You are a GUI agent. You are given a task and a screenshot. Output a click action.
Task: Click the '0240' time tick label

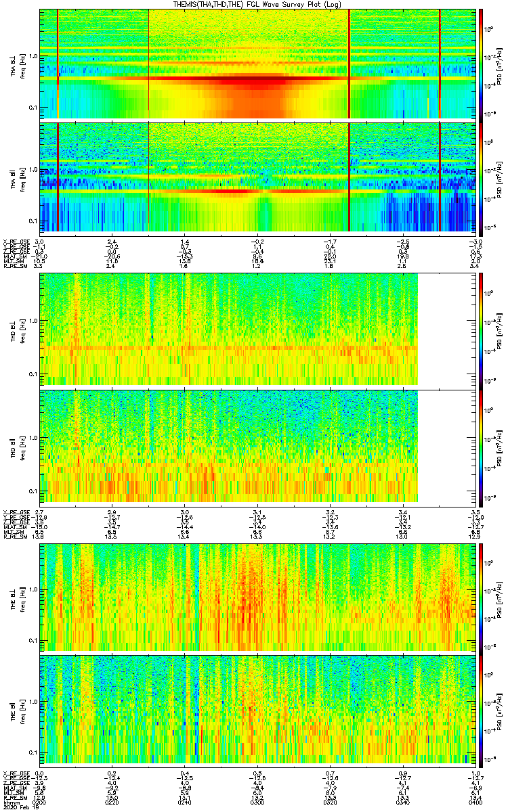point(185,802)
